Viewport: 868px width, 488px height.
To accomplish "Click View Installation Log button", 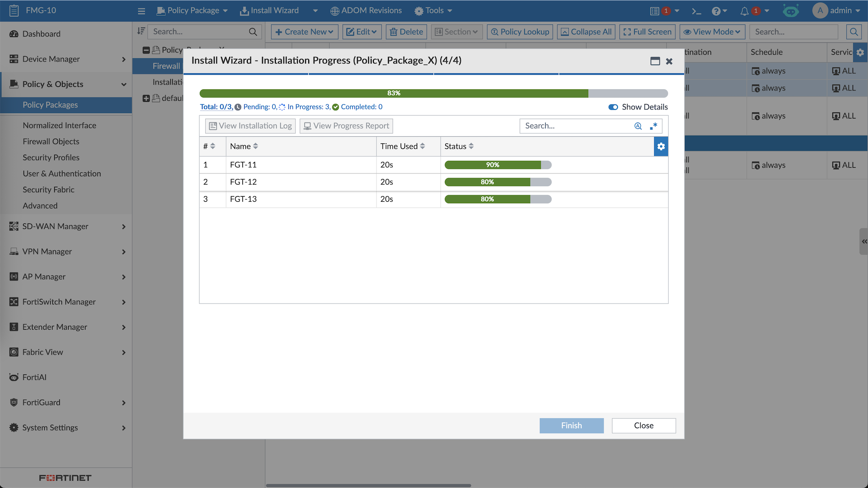I will click(250, 126).
